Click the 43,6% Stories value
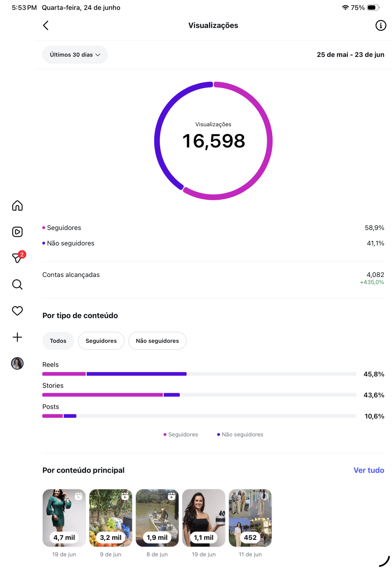This screenshot has width=392, height=569. [x=374, y=395]
